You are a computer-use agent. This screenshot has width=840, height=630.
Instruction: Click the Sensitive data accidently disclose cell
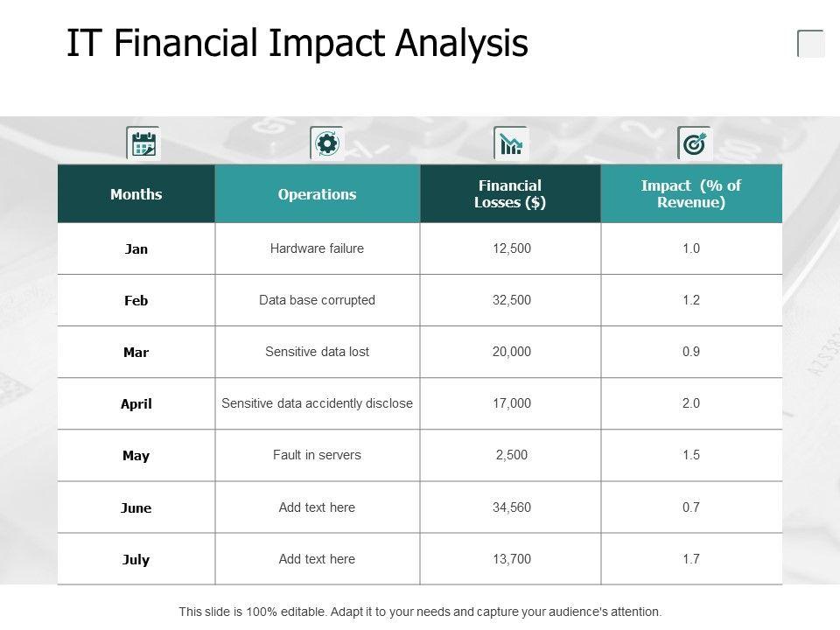(x=317, y=403)
